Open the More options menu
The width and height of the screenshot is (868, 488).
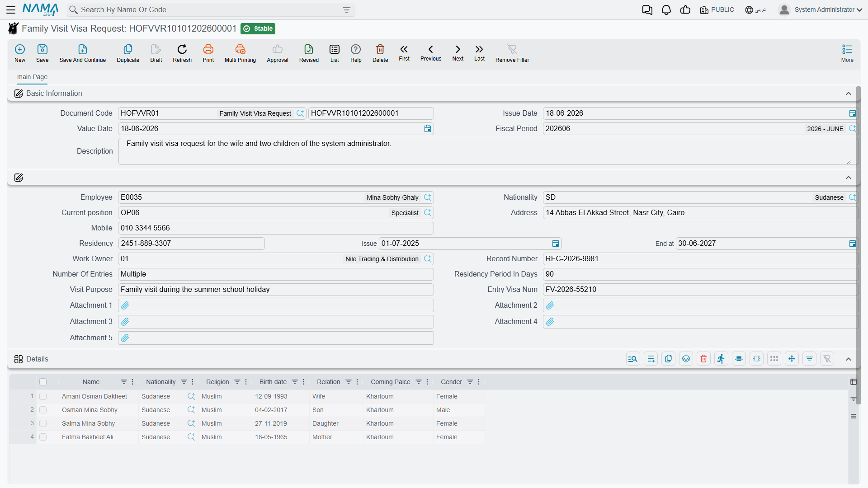click(847, 53)
